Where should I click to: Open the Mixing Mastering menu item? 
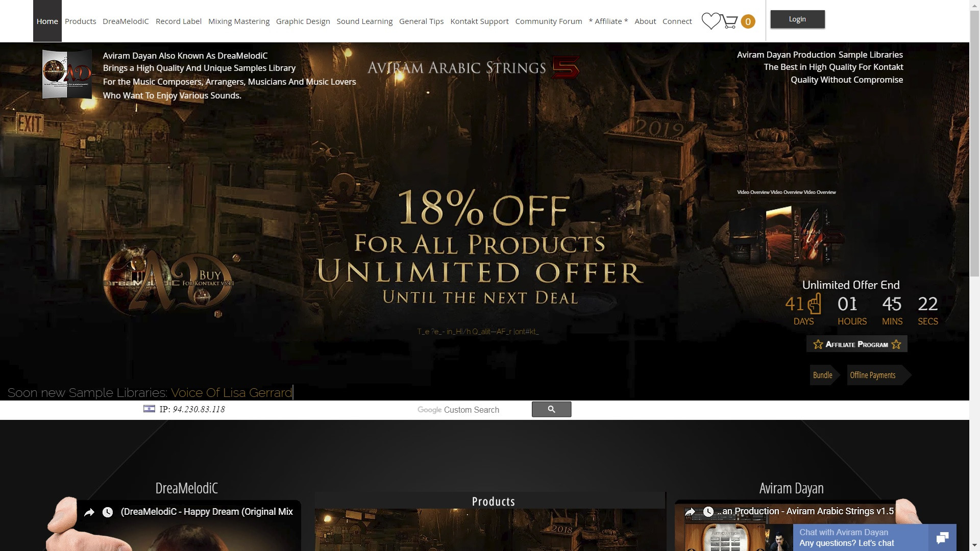click(x=239, y=21)
